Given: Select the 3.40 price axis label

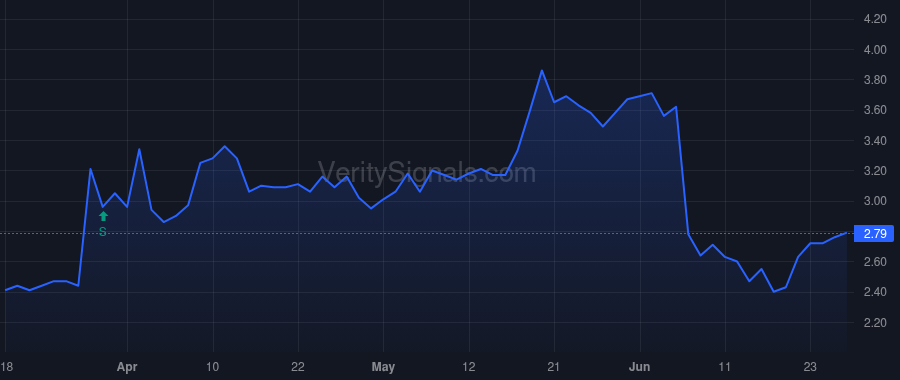Looking at the screenshot, I should point(875,141).
